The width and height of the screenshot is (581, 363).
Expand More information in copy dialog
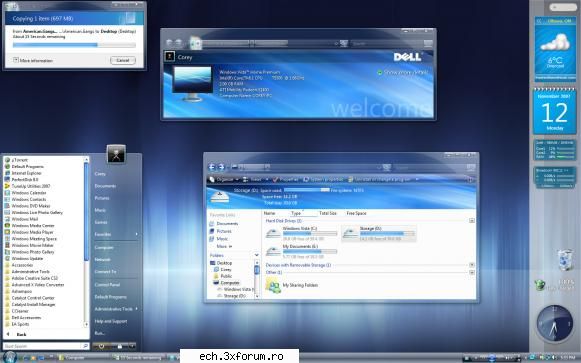pos(33,60)
